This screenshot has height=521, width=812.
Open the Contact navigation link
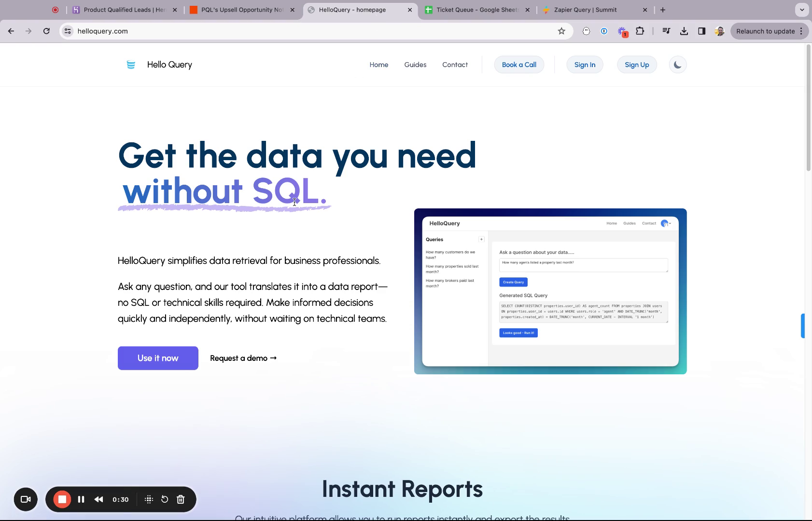click(455, 65)
